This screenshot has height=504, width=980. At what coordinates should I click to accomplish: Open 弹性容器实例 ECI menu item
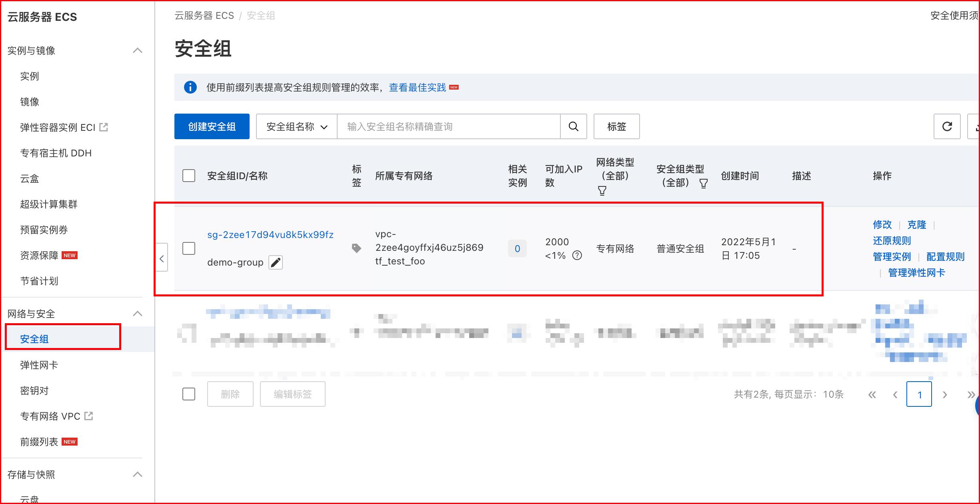(x=58, y=127)
